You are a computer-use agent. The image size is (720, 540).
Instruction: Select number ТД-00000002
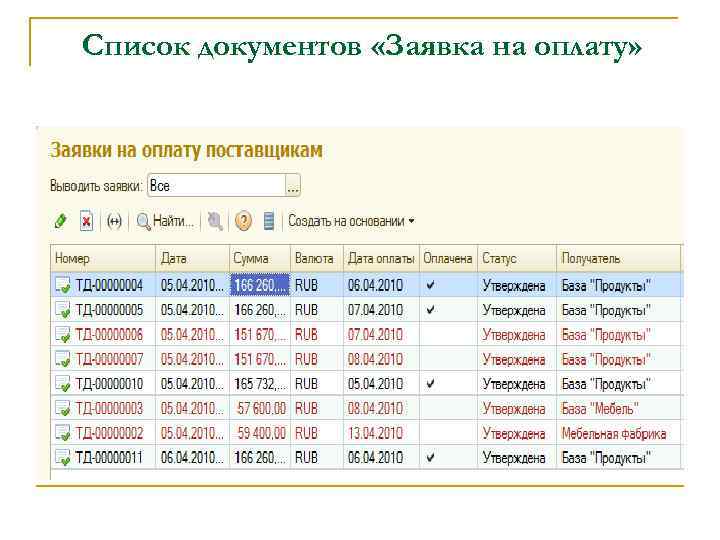(x=109, y=433)
